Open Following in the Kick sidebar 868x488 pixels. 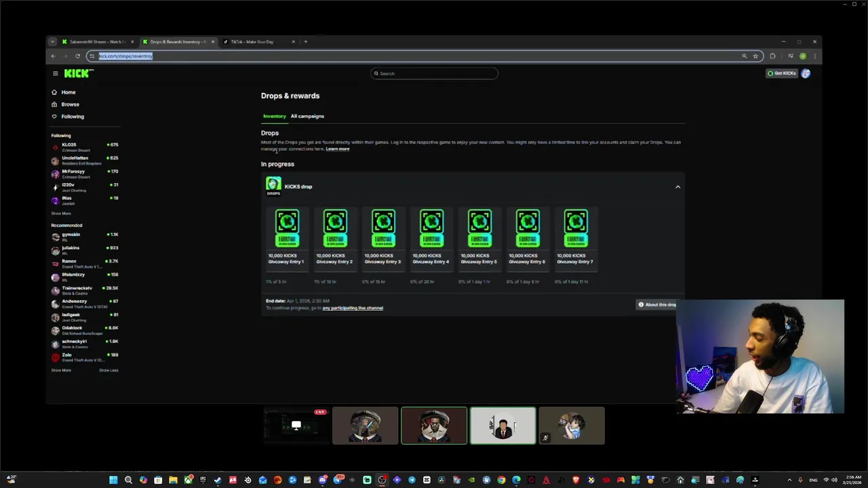click(x=73, y=117)
